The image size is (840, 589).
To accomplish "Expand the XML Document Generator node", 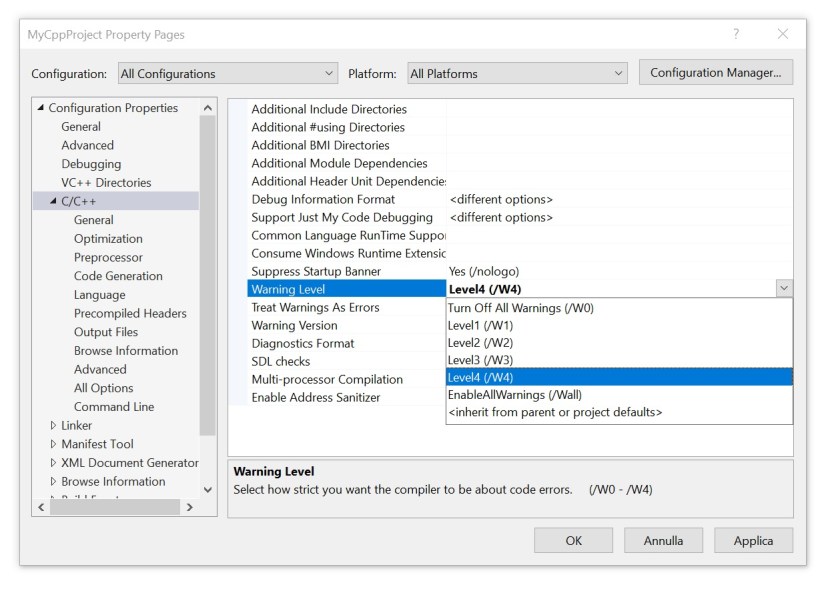I will click(x=53, y=463).
